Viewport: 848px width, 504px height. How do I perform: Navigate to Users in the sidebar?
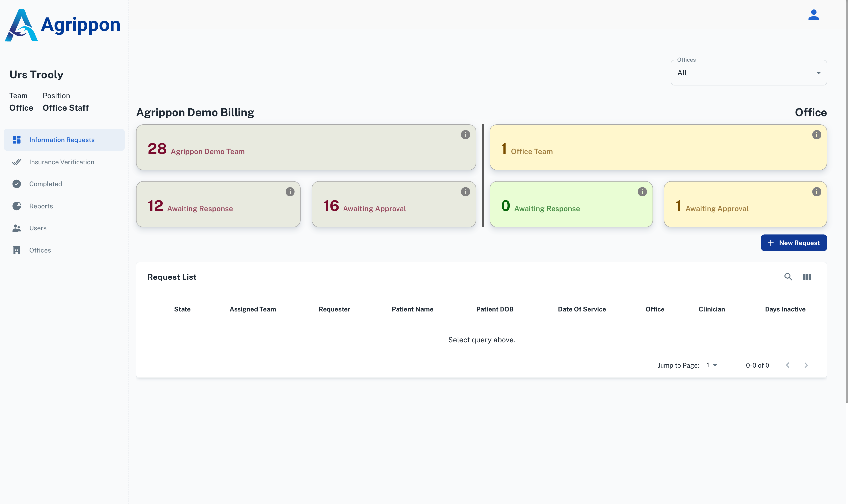coord(38,228)
